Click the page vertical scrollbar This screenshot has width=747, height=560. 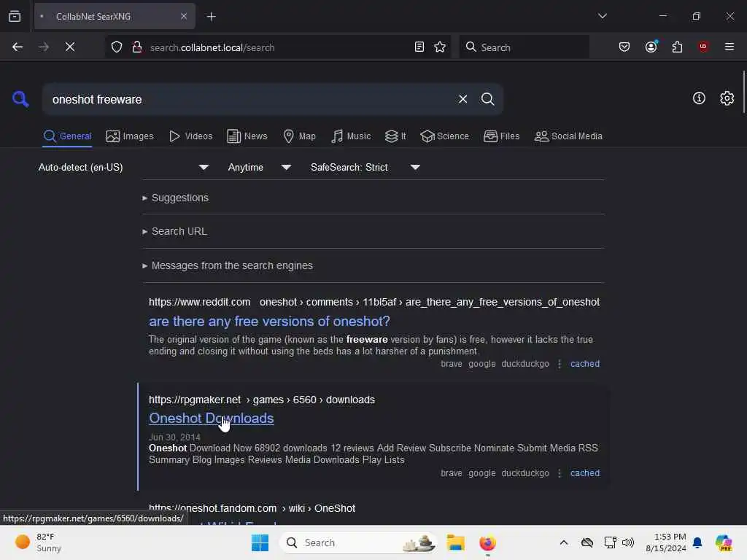click(x=743, y=92)
